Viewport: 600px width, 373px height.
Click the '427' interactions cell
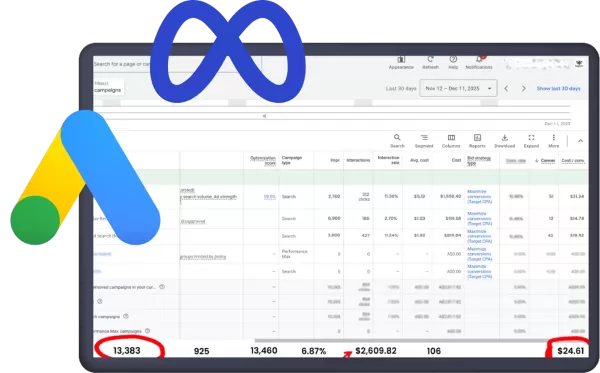366,236
